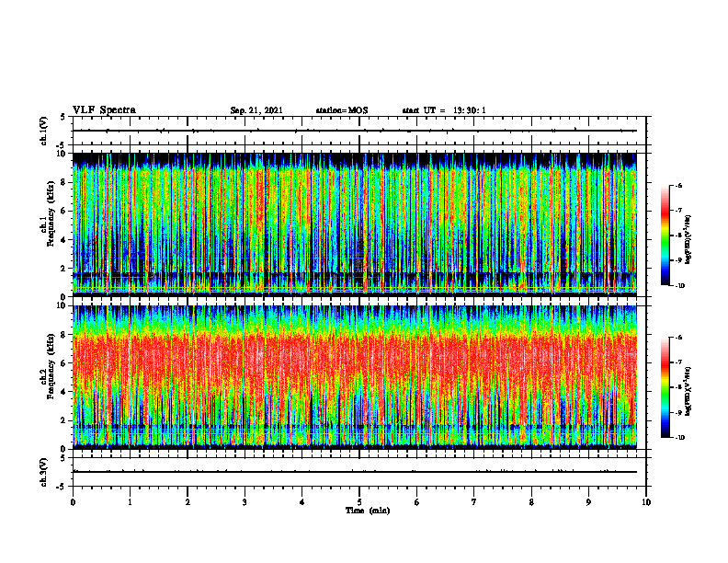728x563 pixels.
Task: Click the ch.1 spectrogram panel
Action: tap(355, 224)
